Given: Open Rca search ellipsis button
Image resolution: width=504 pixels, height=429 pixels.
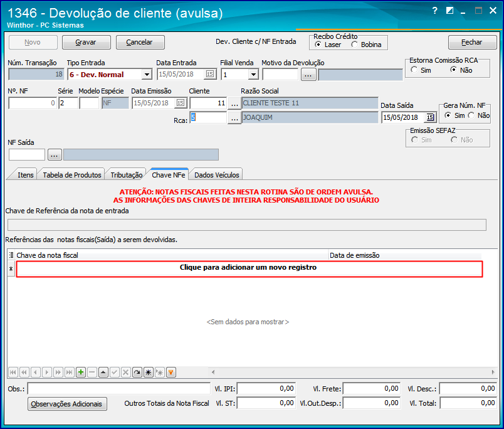Looking at the screenshot, I should tap(234, 118).
